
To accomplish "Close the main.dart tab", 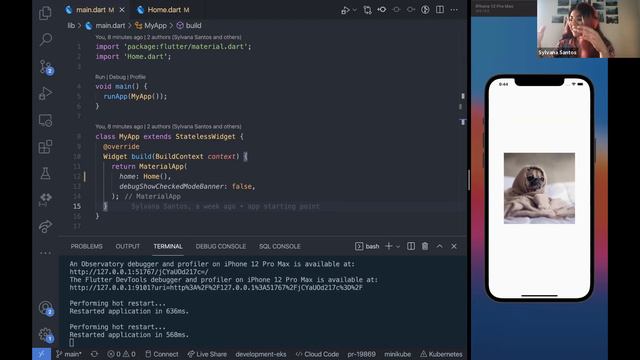I will click(x=122, y=10).
